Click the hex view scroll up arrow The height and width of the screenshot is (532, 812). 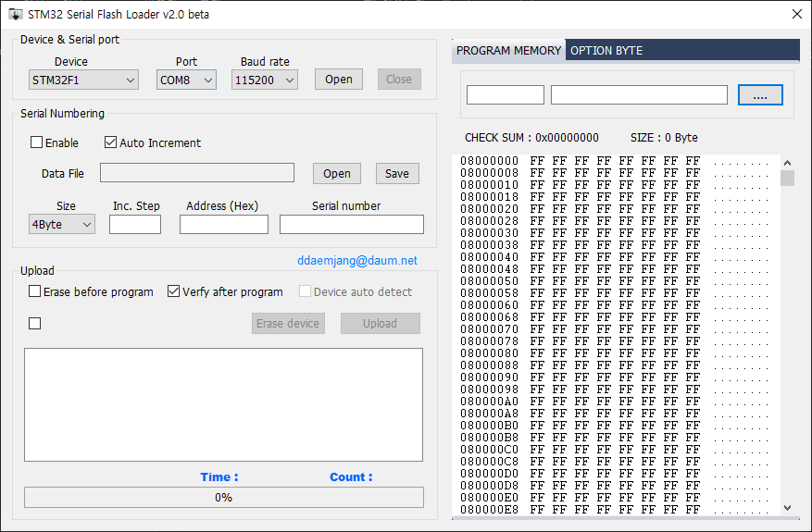click(787, 163)
